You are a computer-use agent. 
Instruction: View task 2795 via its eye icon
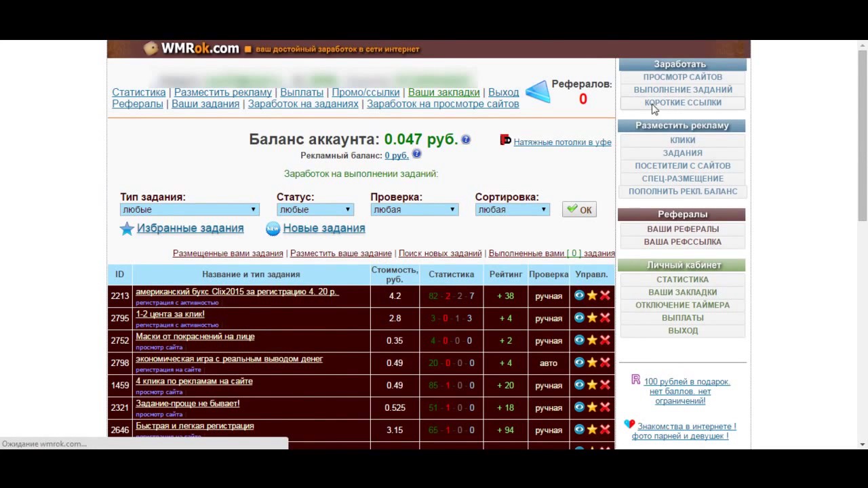pos(579,318)
